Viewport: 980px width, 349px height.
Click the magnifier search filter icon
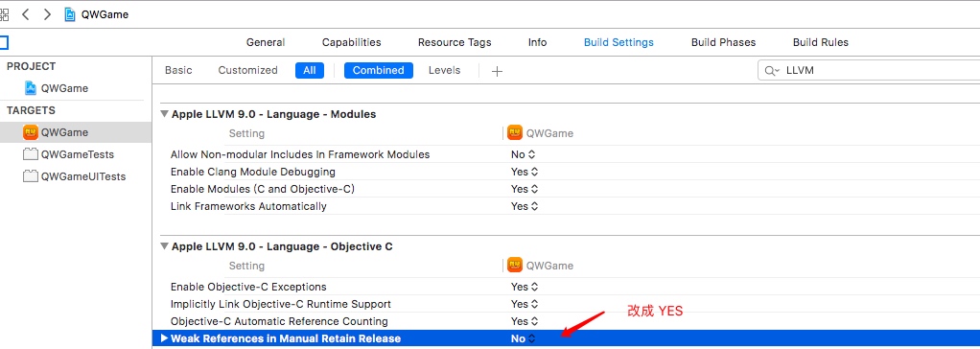pyautogui.click(x=772, y=71)
